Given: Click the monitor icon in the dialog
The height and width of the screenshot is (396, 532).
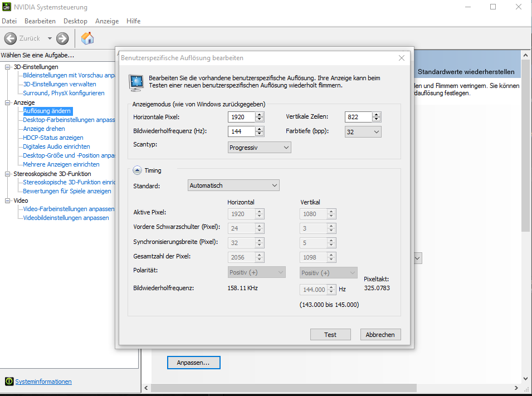Looking at the screenshot, I should pyautogui.click(x=136, y=83).
